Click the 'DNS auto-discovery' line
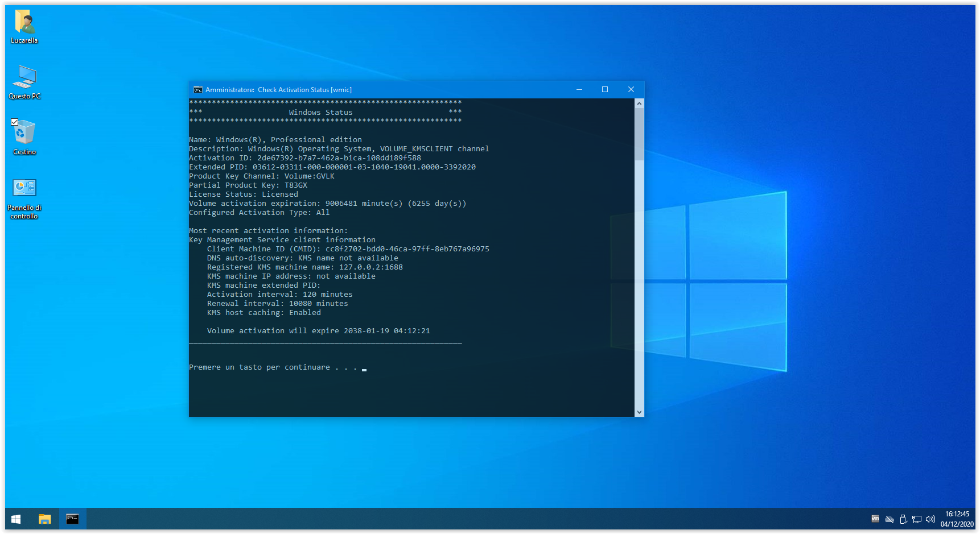 coord(303,258)
